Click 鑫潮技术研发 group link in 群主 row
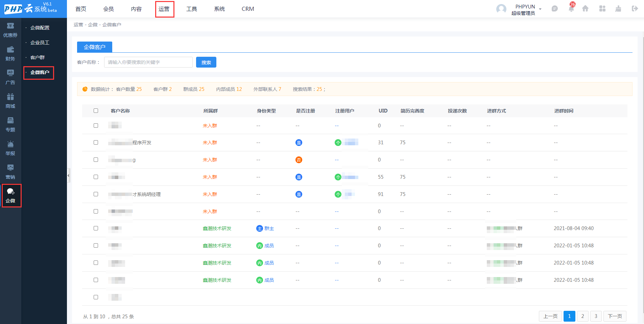644x324 pixels. pos(217,228)
